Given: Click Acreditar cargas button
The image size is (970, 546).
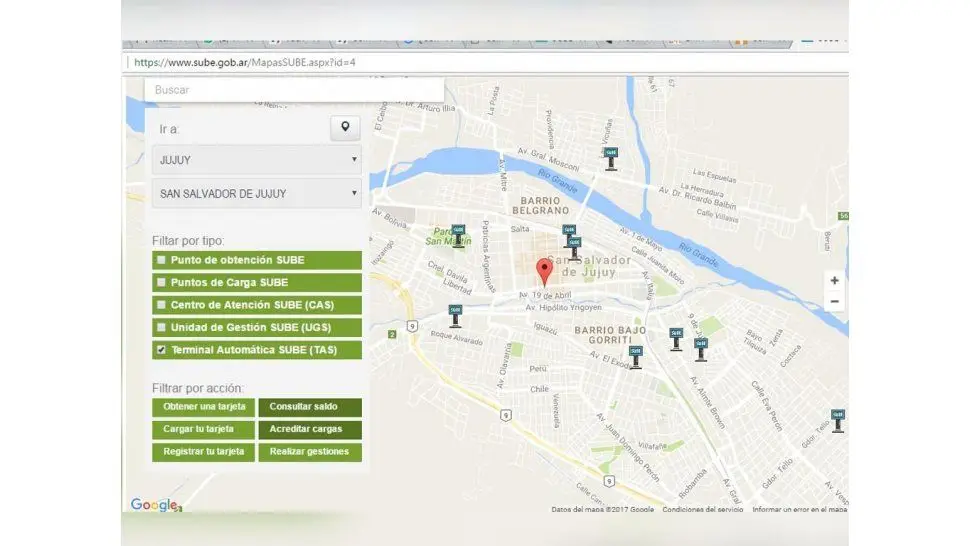Looking at the screenshot, I should coord(310,429).
